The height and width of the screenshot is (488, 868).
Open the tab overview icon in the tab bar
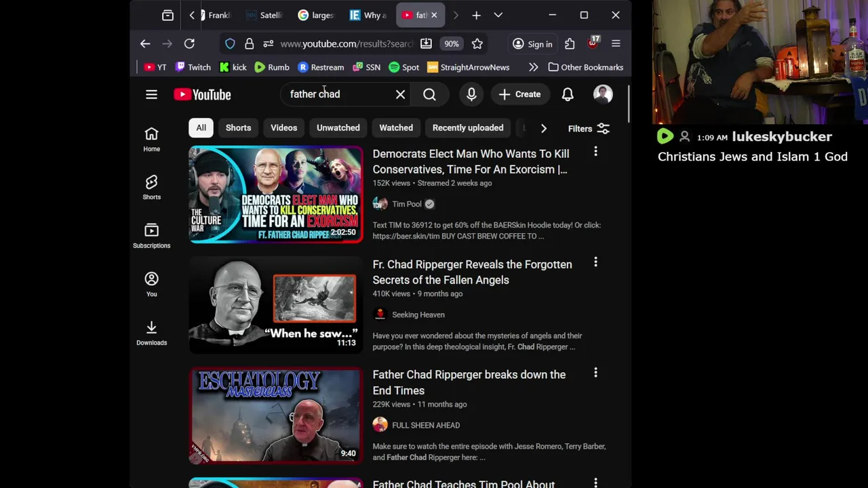[x=167, y=15]
